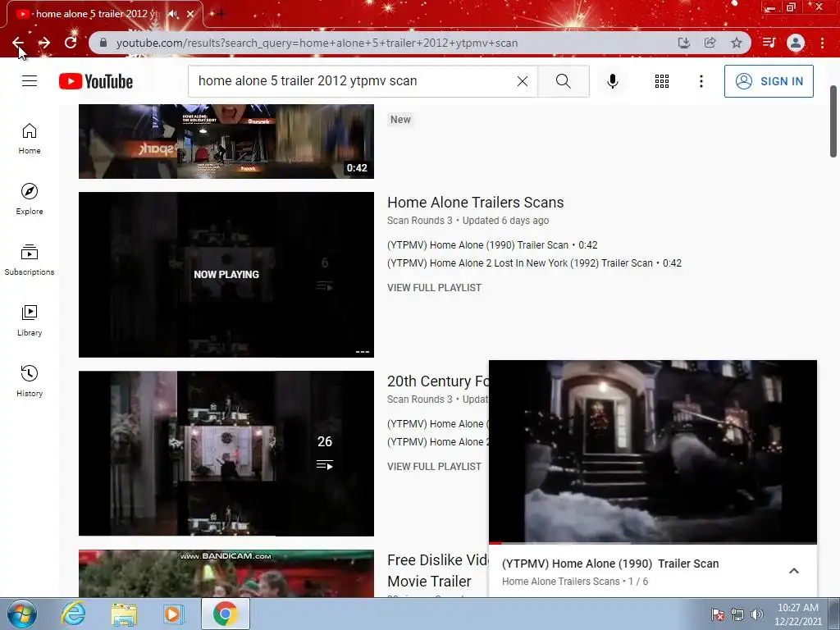840x630 pixels.
Task: Open Subscriptions in the sidebar
Action: [30, 260]
